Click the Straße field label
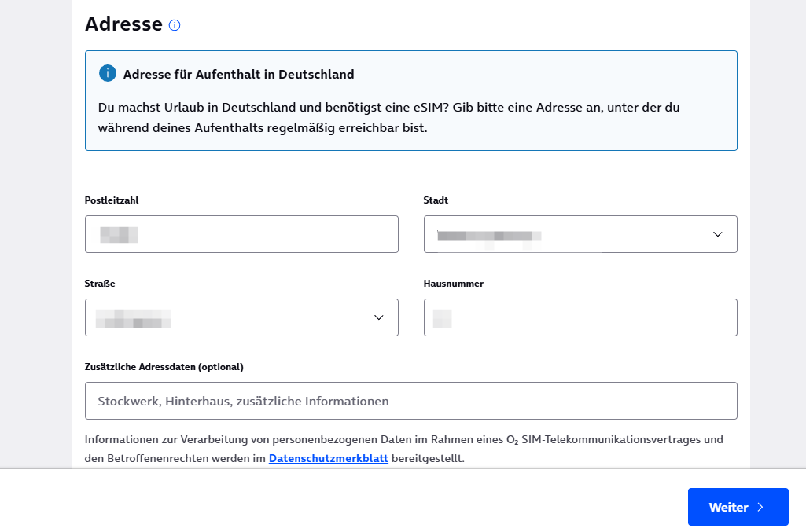Screen dimensions: 806x532 100,284
